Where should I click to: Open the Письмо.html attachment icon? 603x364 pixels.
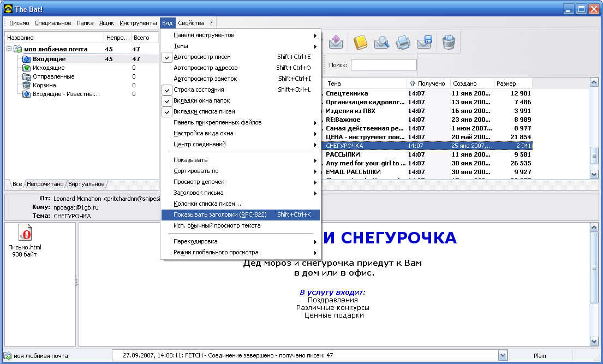[x=25, y=234]
